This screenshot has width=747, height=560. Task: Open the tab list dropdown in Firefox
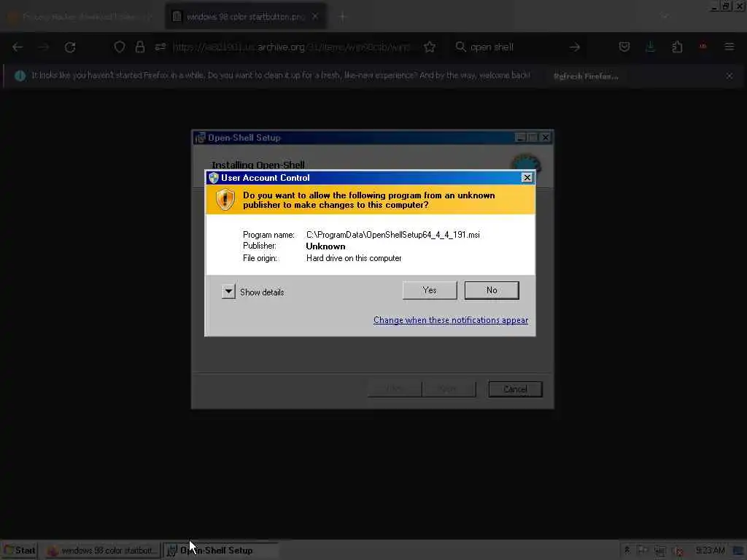point(665,17)
